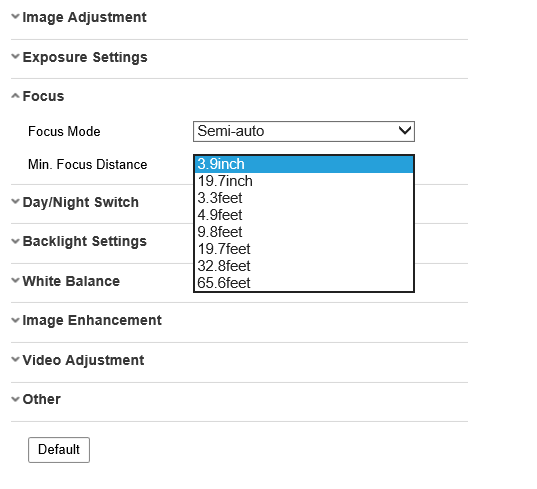The width and height of the screenshot is (537, 489).
Task: Expand the Image Enhancement section
Action: (x=86, y=320)
